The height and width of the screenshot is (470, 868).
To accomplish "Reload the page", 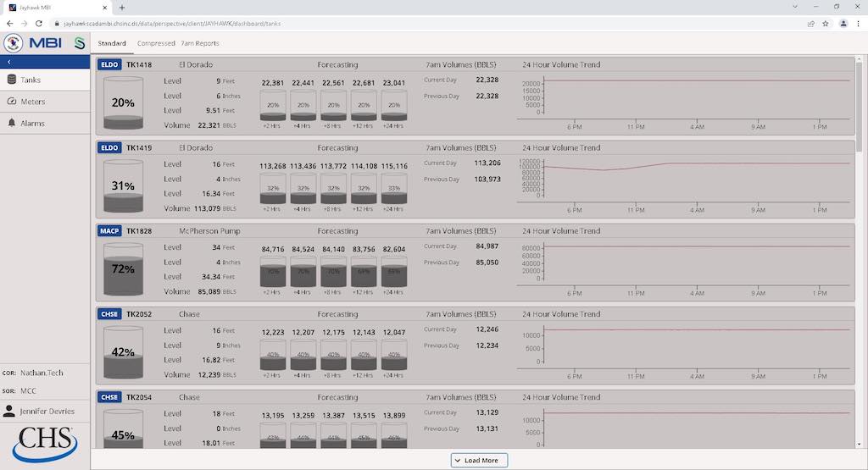I will click(39, 23).
